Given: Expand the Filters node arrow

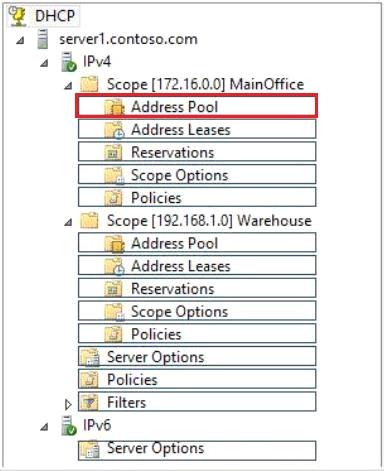Looking at the screenshot, I should click(68, 404).
